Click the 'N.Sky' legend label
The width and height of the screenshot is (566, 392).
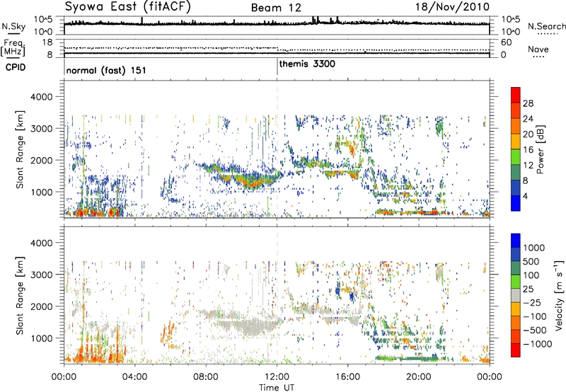[x=13, y=26]
